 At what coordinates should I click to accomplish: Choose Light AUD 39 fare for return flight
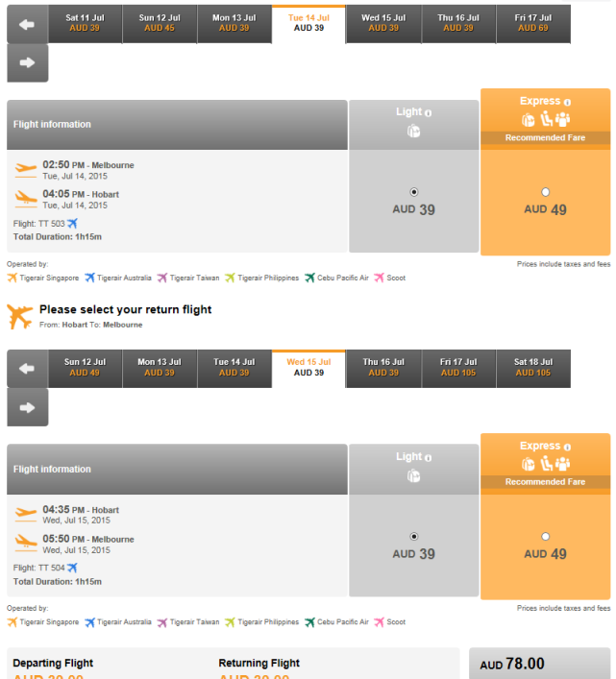click(x=413, y=537)
